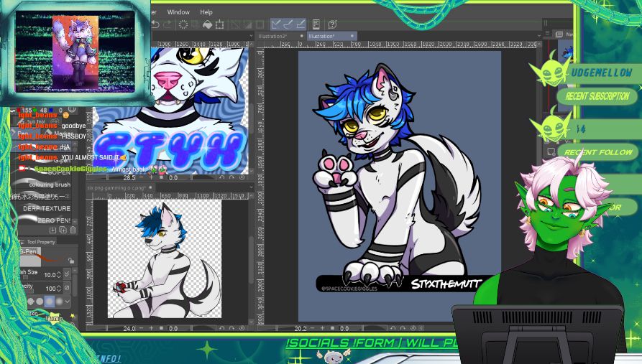This screenshot has width=642, height=364.
Task: Click the minus beside the 24.0 zoom value
Action: [x=142, y=328]
